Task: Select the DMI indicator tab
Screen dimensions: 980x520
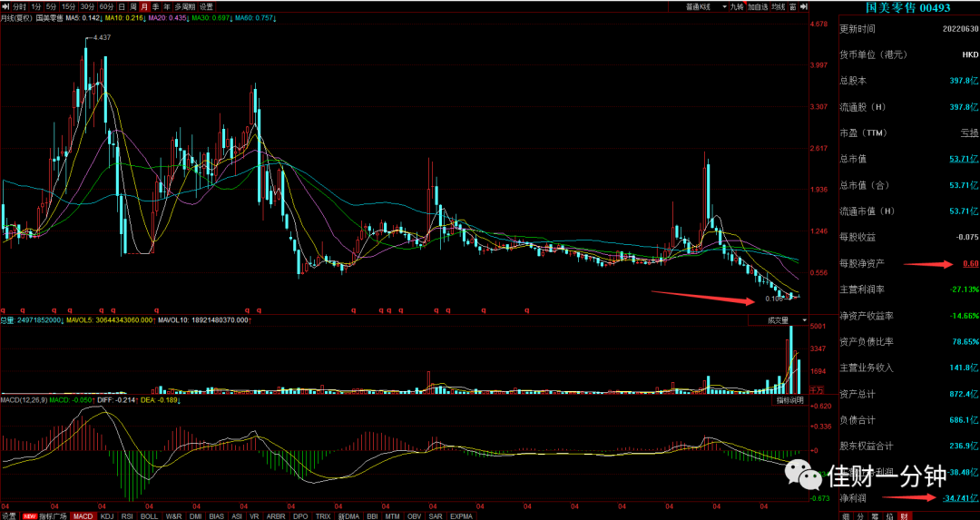Action: pos(196,516)
